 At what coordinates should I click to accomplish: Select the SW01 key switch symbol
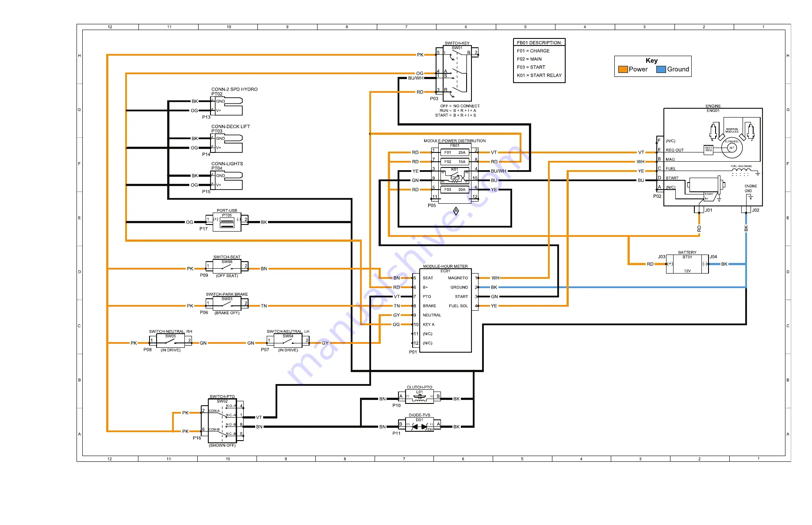(x=457, y=73)
